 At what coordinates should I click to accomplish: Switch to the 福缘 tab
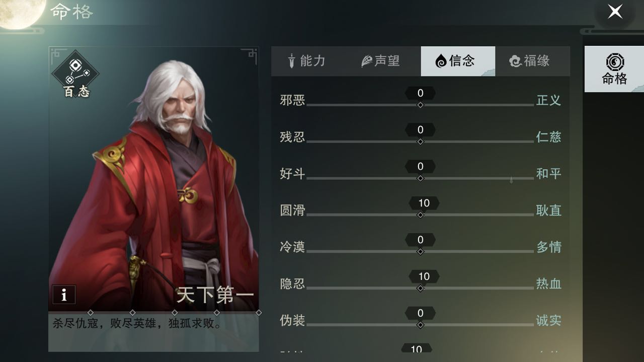coord(531,61)
